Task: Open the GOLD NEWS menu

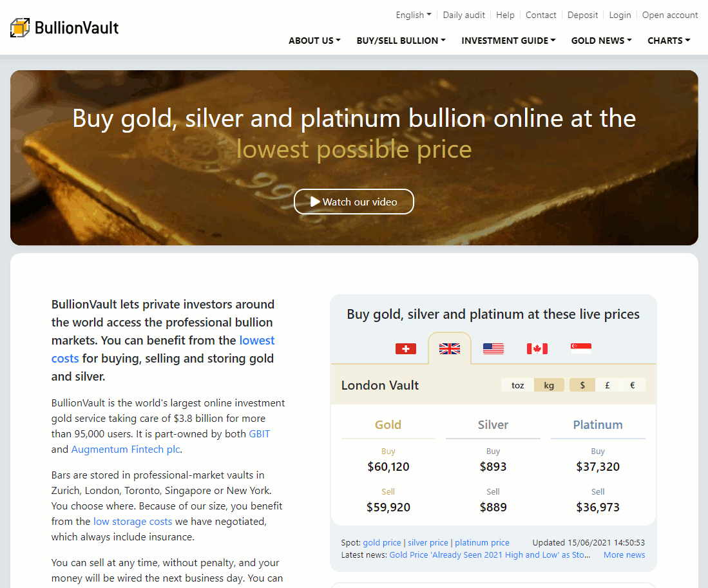Action: point(601,41)
